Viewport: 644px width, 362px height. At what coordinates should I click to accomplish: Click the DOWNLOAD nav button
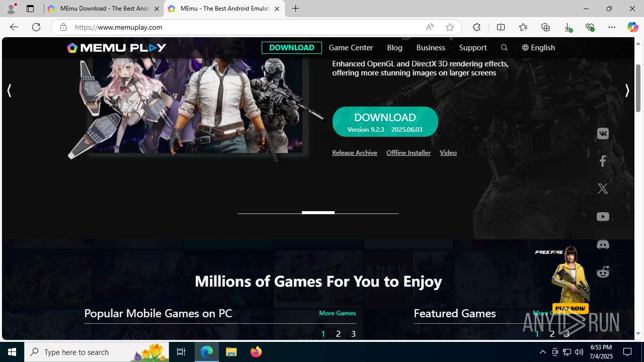291,48
